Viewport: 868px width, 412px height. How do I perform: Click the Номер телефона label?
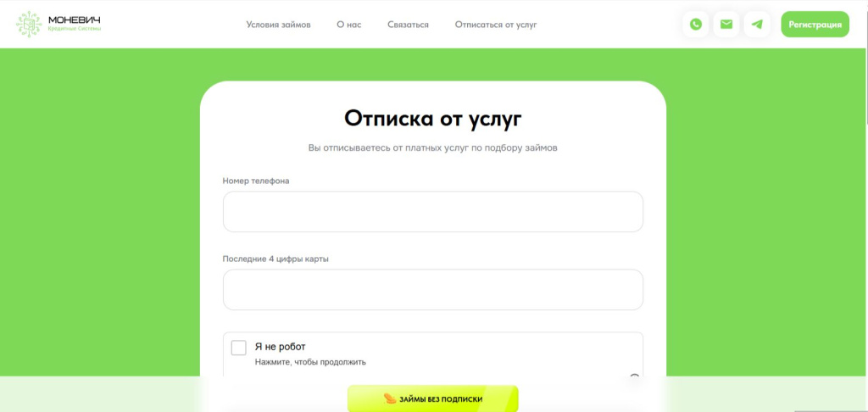256,181
